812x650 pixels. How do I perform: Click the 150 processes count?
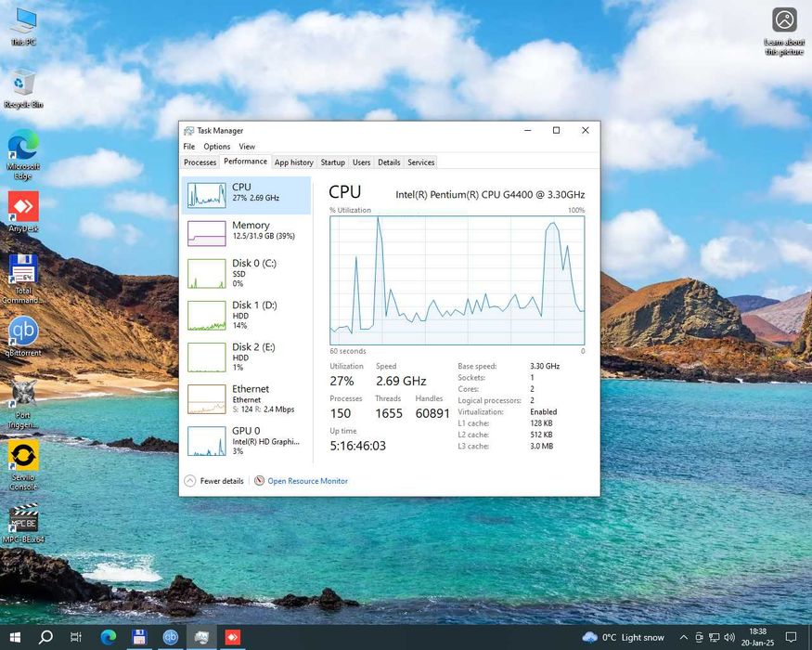point(341,413)
